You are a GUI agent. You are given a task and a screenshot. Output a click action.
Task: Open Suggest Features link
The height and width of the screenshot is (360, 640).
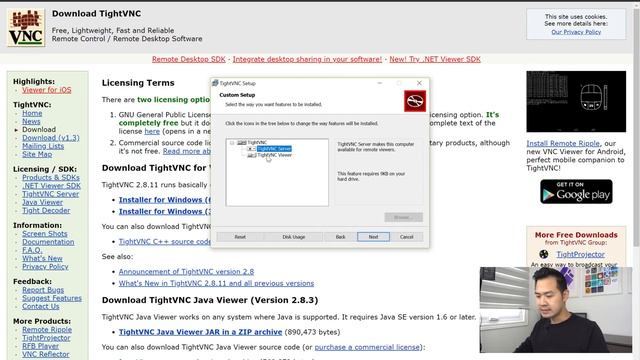(x=52, y=298)
